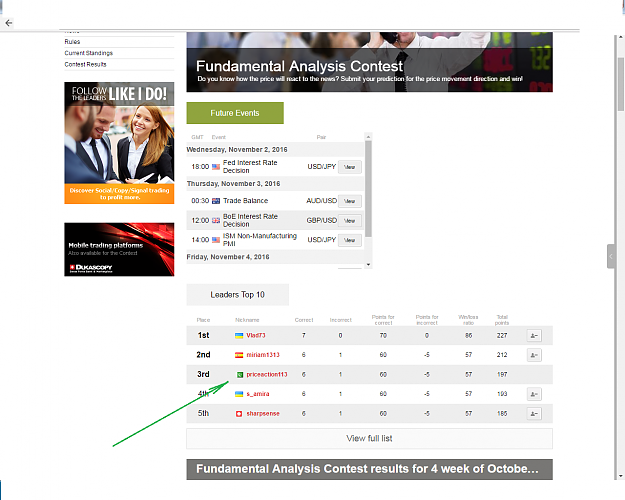The height and width of the screenshot is (500, 625).
Task: Click the follow user icon for miriam1313
Action: click(534, 355)
